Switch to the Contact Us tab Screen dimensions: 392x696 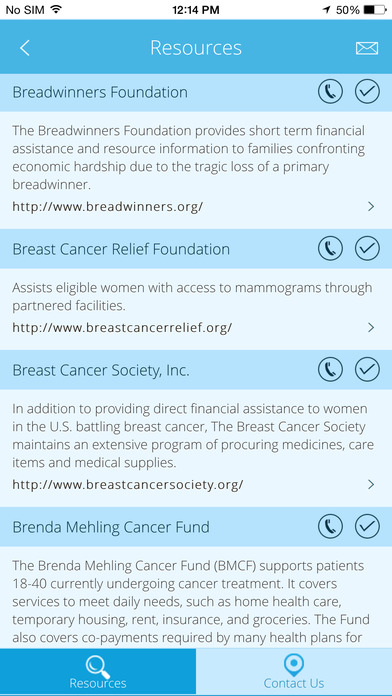tap(294, 671)
